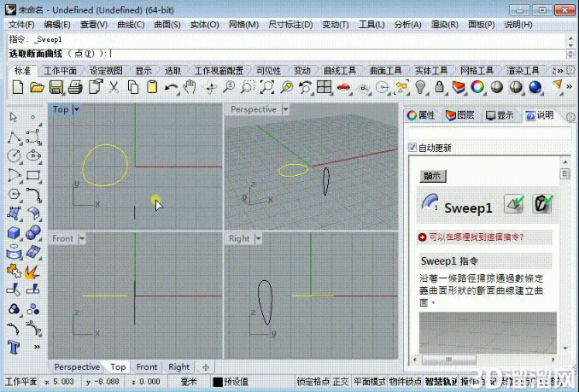Viewport: 579px width, 392px height.
Task: Toggle 正交 ortho mode in status bar
Action: pyautogui.click(x=341, y=381)
